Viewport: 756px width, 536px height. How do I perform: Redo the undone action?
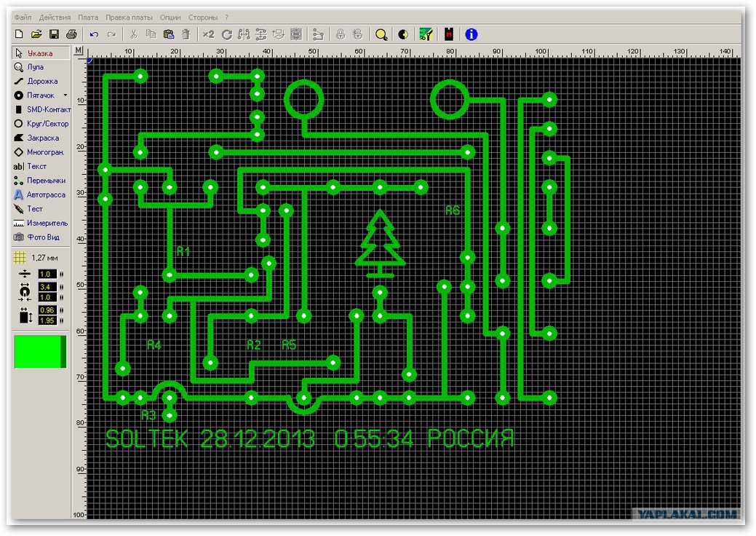coord(111,34)
